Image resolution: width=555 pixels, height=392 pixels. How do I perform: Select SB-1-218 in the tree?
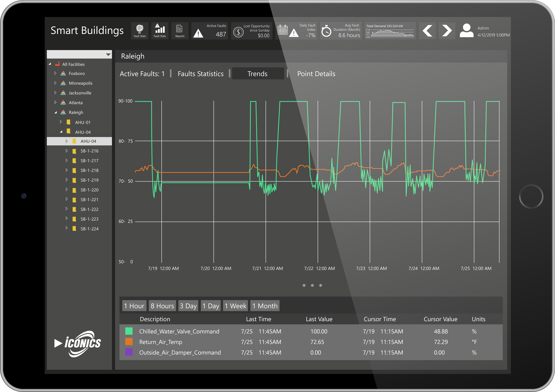point(89,171)
